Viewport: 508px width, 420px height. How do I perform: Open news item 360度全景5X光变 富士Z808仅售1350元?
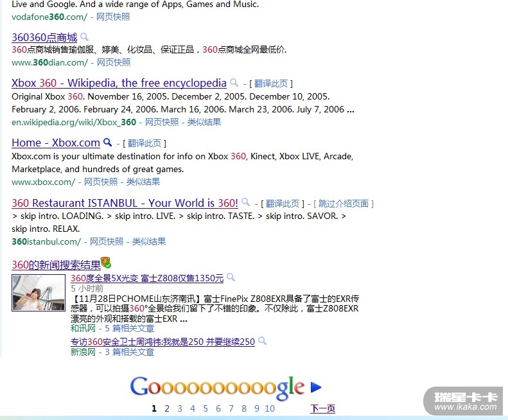pos(147,278)
